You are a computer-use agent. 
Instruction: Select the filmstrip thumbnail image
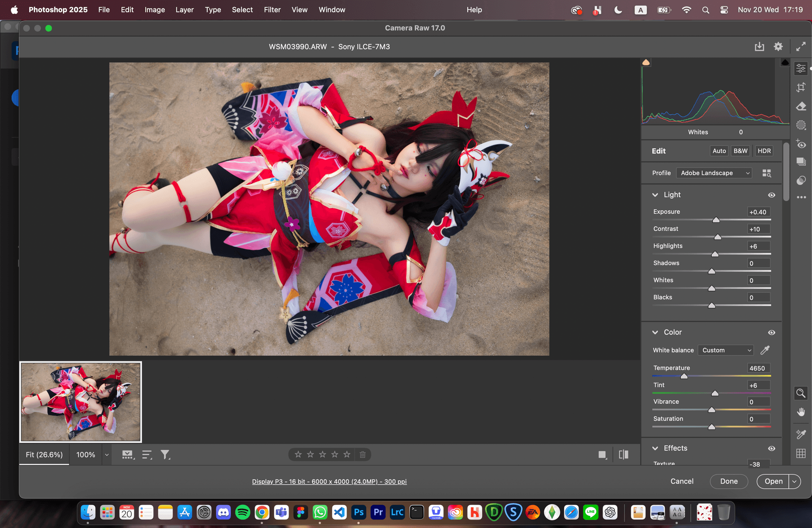click(81, 402)
